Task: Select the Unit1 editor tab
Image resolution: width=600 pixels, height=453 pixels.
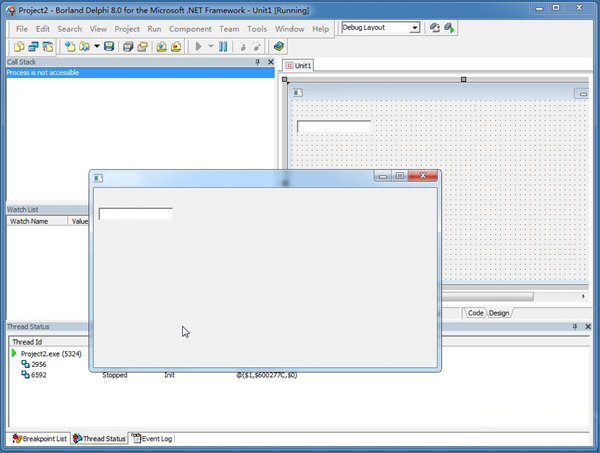Action: [298, 66]
